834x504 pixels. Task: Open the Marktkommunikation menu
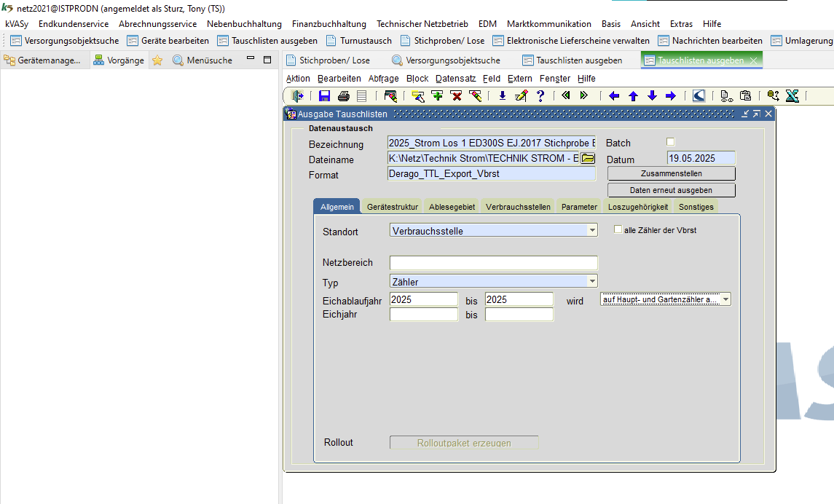coord(548,23)
